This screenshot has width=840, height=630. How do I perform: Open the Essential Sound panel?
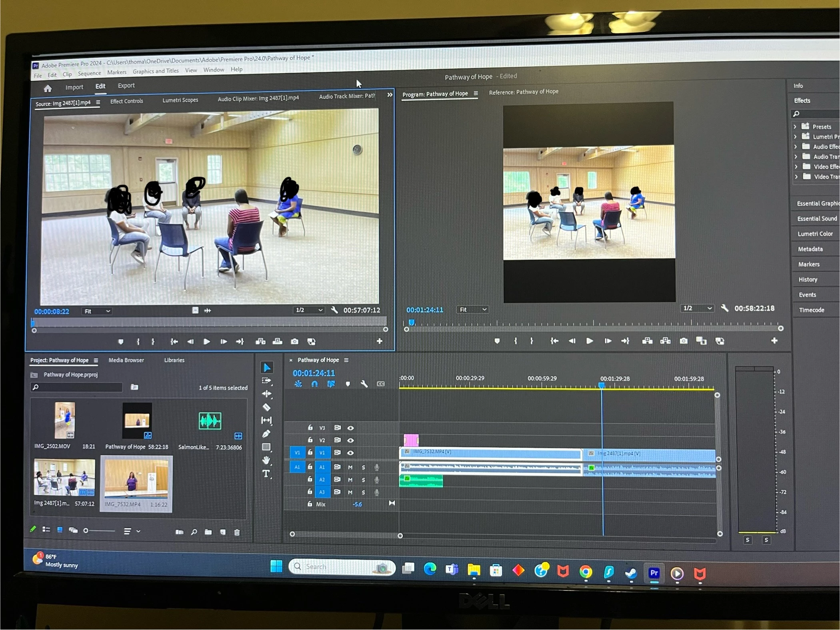tap(816, 219)
